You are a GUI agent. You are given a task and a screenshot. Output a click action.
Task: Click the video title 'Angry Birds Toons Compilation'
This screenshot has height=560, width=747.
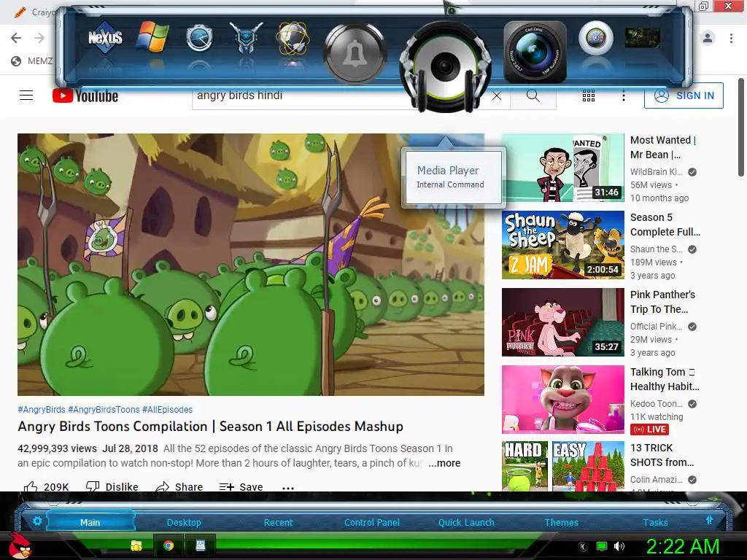[x=210, y=426]
